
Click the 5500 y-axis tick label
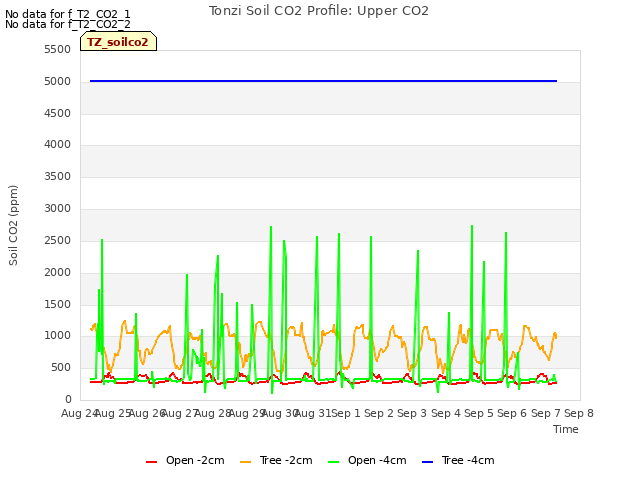point(58,49)
